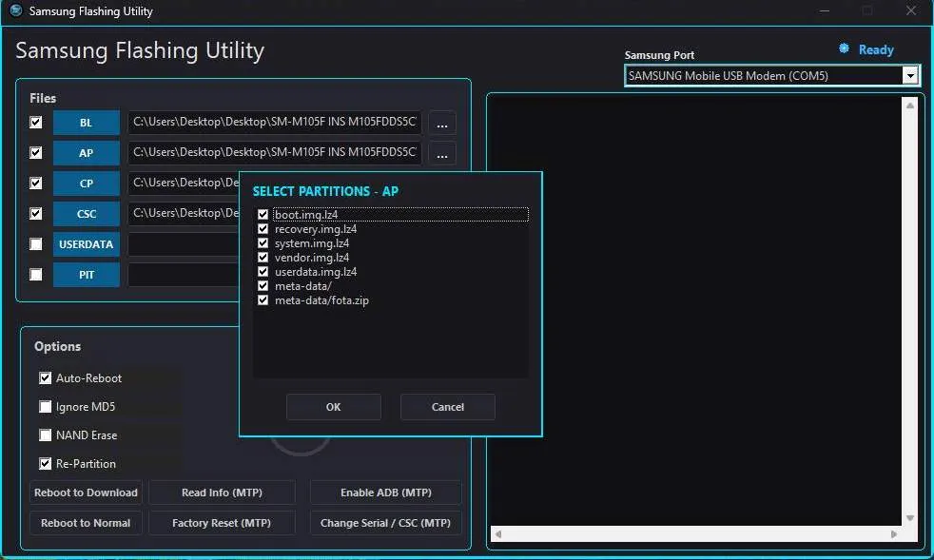Select the meta-data/fota.zip list entry
934x560 pixels.
click(x=321, y=300)
